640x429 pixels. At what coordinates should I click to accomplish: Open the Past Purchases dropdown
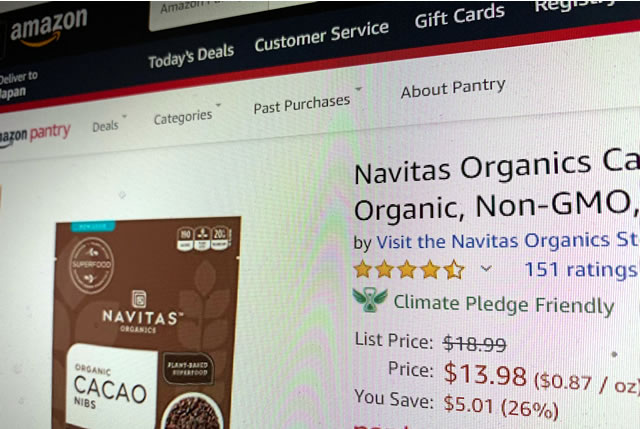coord(307,102)
